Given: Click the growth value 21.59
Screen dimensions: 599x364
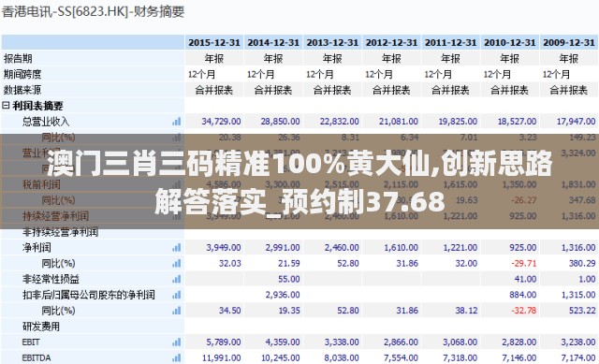Looking at the screenshot, I should pyautogui.click(x=289, y=264).
